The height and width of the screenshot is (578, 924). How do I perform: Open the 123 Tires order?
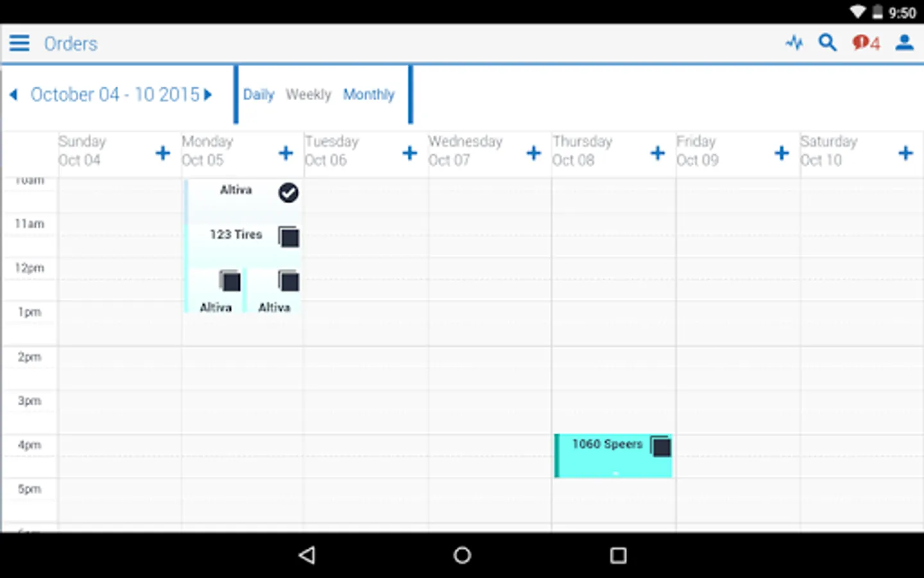point(244,246)
